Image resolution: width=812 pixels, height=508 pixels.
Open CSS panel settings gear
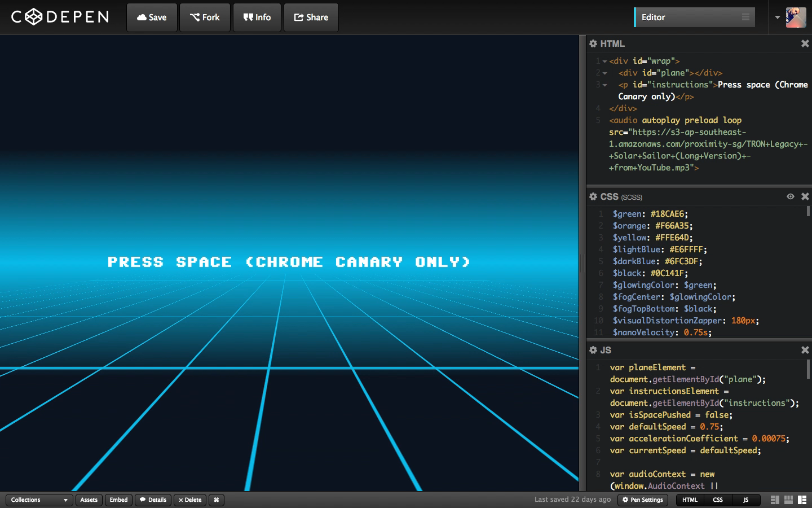(x=593, y=196)
